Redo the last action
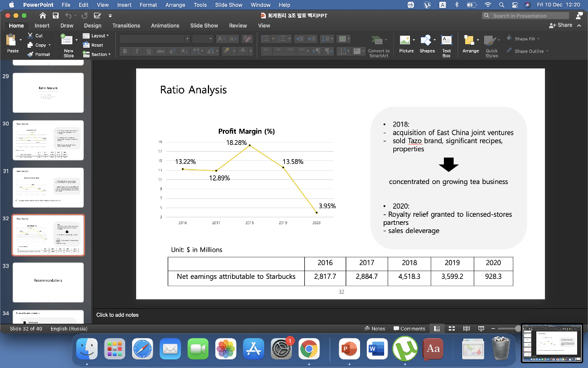588x368 pixels. [85, 16]
